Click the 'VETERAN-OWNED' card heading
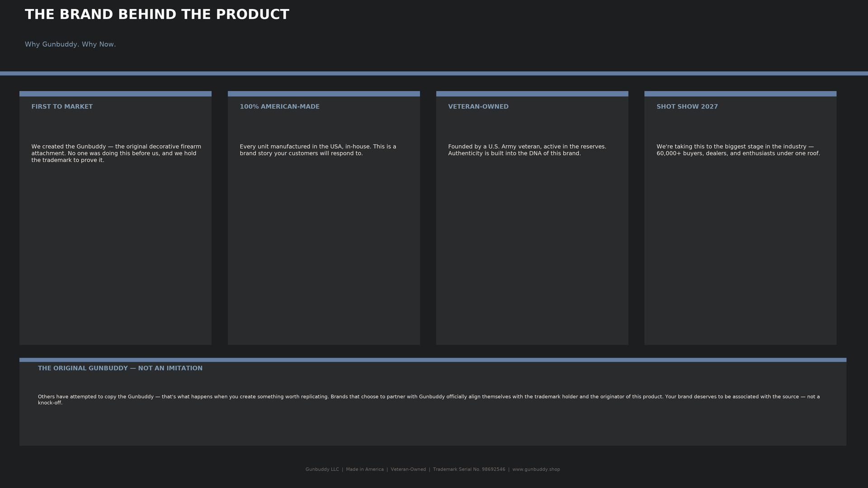The width and height of the screenshot is (868, 488). tap(478, 107)
